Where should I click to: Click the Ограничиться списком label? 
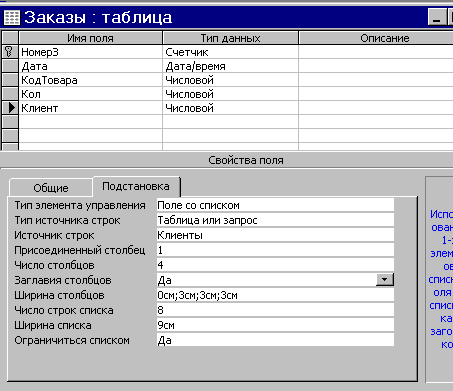(x=72, y=340)
